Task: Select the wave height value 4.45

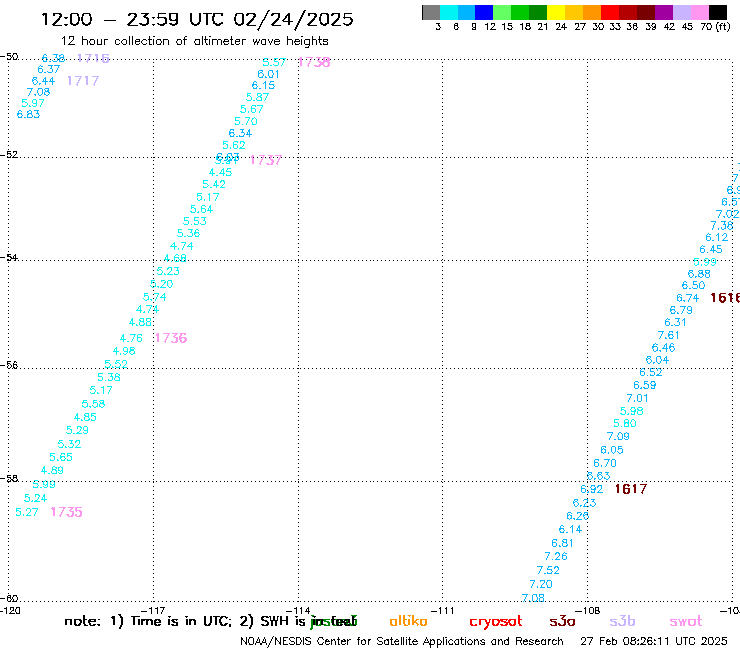Action: pos(220,173)
